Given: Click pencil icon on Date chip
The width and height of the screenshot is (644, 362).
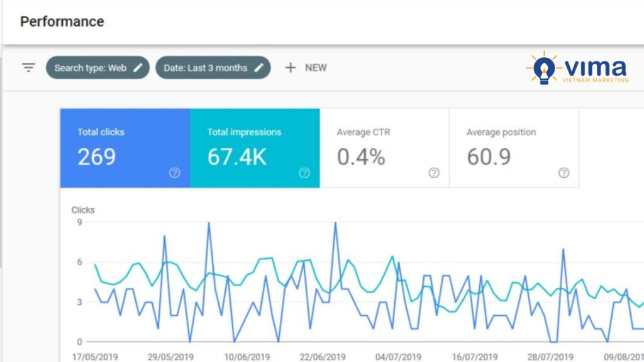Looking at the screenshot, I should click(258, 68).
